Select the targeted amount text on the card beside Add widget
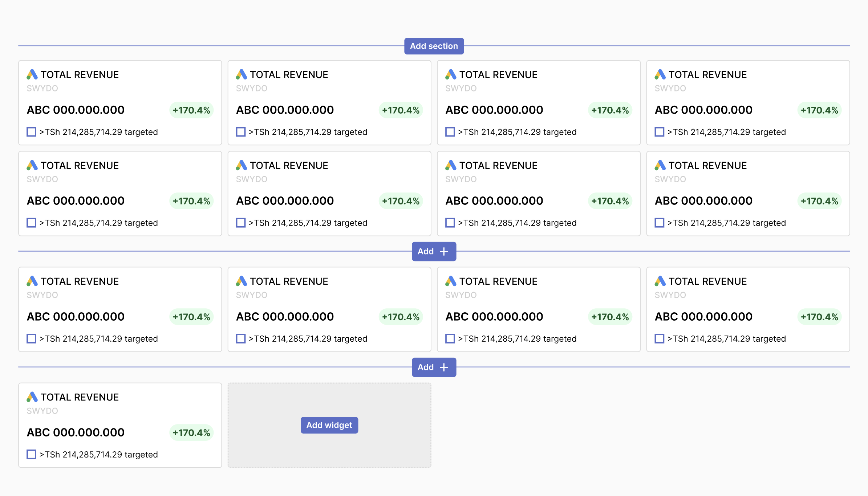 (x=99, y=455)
